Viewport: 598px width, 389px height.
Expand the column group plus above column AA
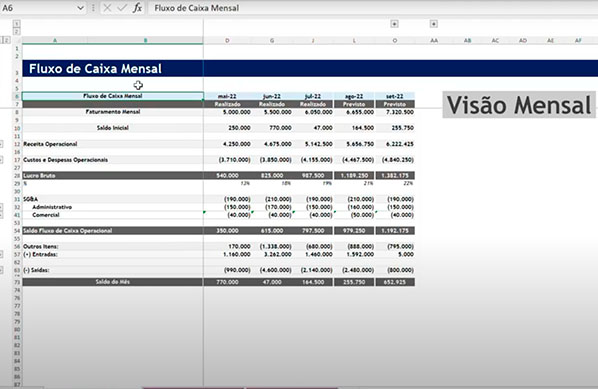[x=434, y=24]
